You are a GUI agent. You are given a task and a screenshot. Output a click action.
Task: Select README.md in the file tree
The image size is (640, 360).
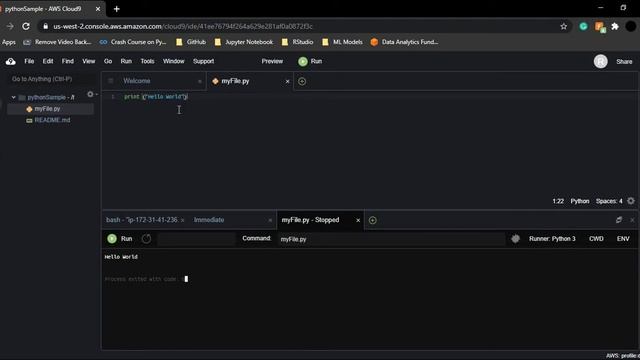pyautogui.click(x=52, y=120)
